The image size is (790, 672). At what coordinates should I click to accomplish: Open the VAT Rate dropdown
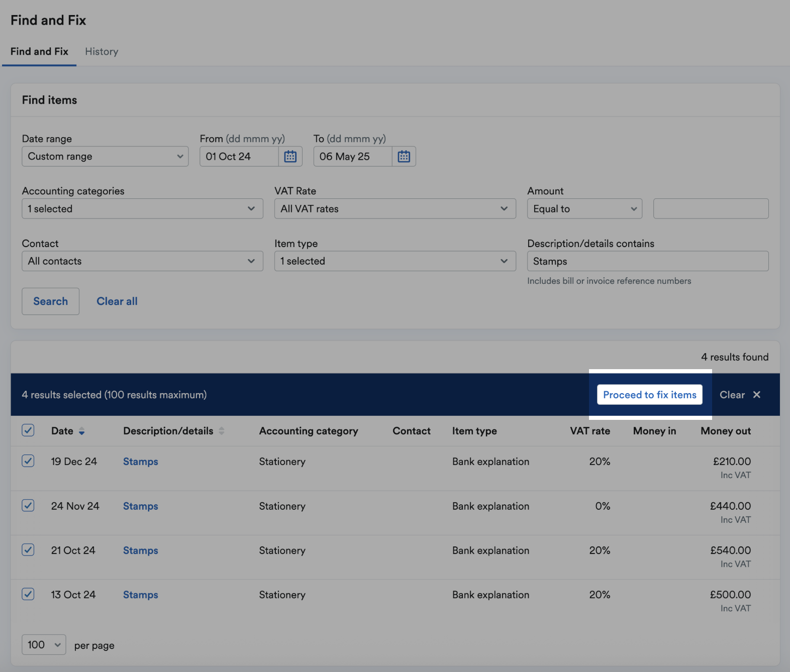[x=395, y=208]
